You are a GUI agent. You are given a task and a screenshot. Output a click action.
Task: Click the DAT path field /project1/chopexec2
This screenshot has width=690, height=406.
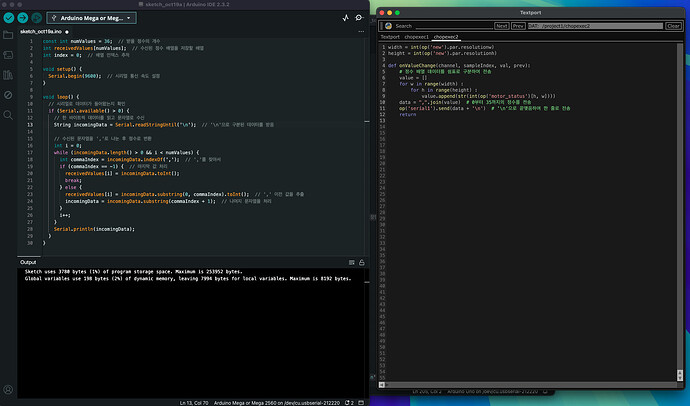[595, 26]
